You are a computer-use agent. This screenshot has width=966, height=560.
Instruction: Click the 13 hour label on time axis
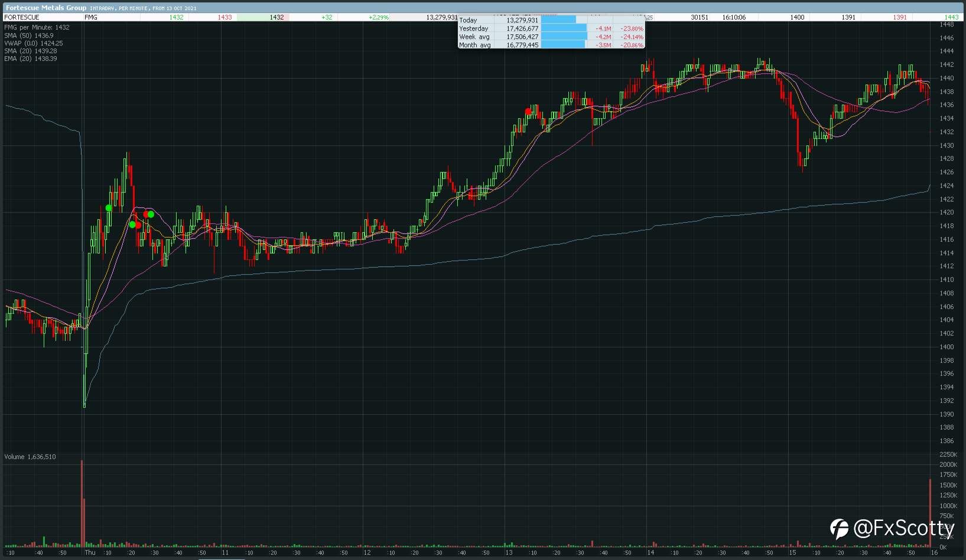click(509, 553)
